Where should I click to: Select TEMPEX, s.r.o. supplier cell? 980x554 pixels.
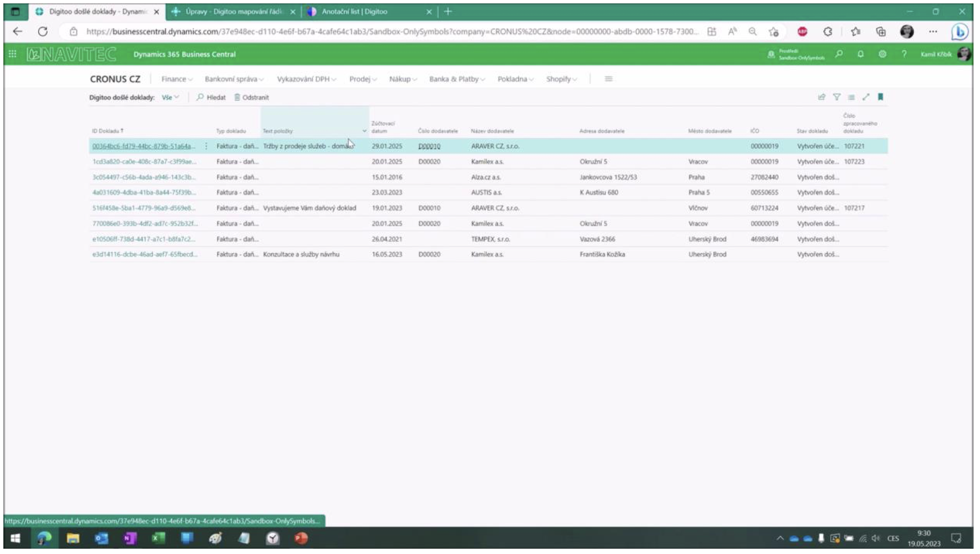(490, 239)
